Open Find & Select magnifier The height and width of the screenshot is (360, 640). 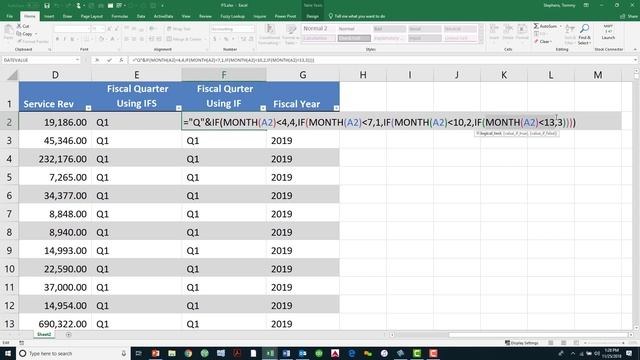[x=584, y=33]
